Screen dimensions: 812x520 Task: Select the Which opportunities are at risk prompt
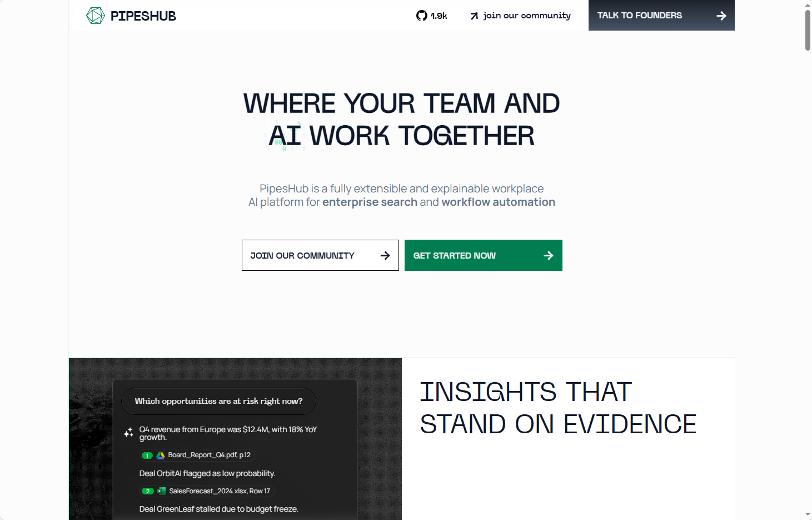218,401
